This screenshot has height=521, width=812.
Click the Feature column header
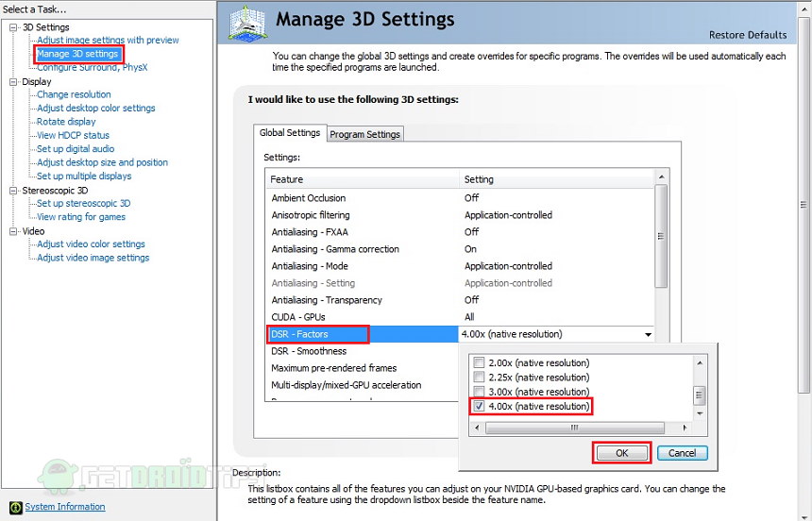[363, 179]
